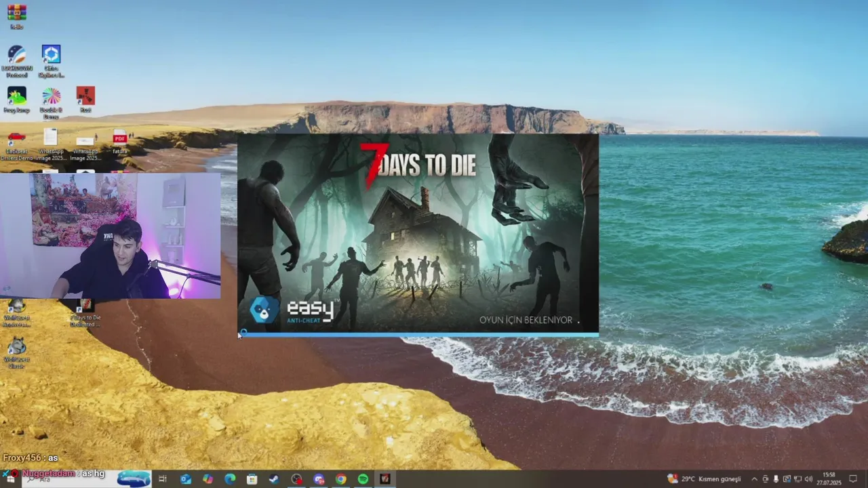Select the WhatsApp Image with portrait document thumbnail
The height and width of the screenshot is (488, 868).
(x=51, y=144)
